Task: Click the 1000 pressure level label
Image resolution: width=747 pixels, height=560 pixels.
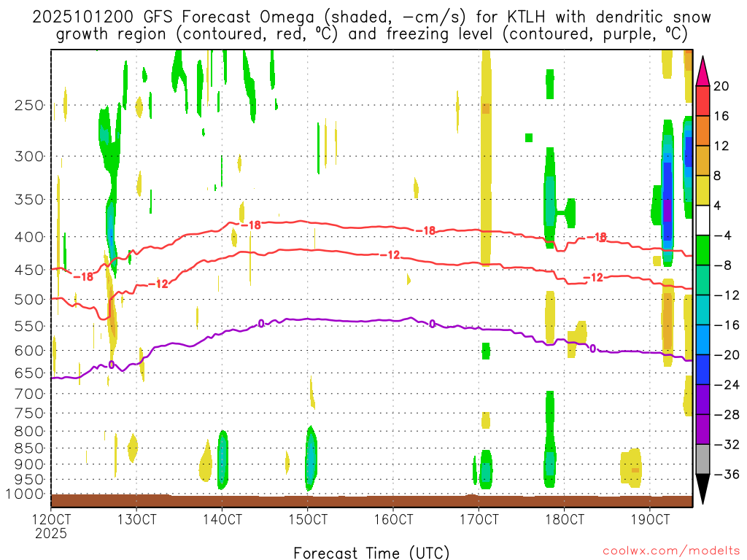Action: 25,494
